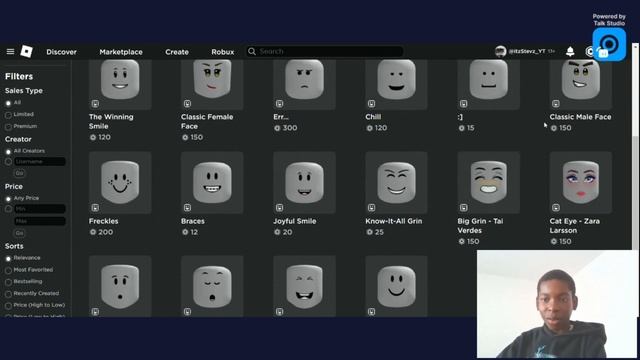This screenshot has width=640, height=360.
Task: Click bundle icon on Big Grin - Tai Verdes
Action: [464, 208]
